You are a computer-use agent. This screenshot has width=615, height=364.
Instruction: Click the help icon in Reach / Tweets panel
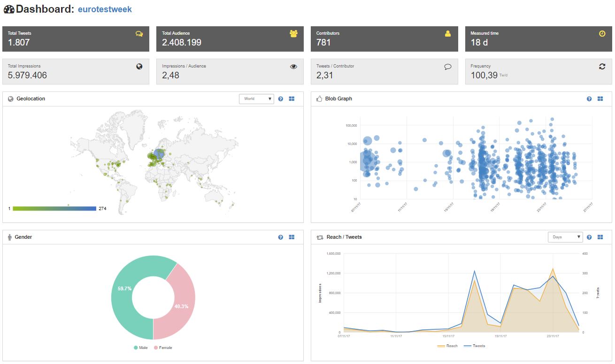click(x=589, y=237)
